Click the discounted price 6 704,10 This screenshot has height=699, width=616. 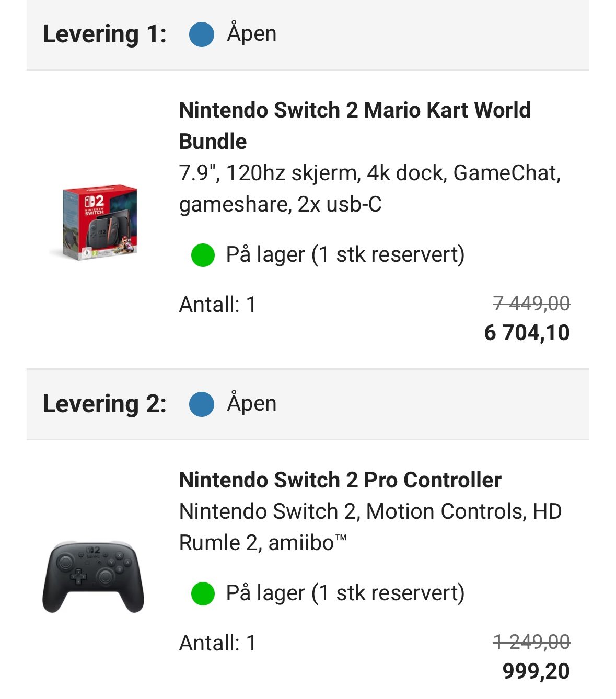pyautogui.click(x=527, y=333)
